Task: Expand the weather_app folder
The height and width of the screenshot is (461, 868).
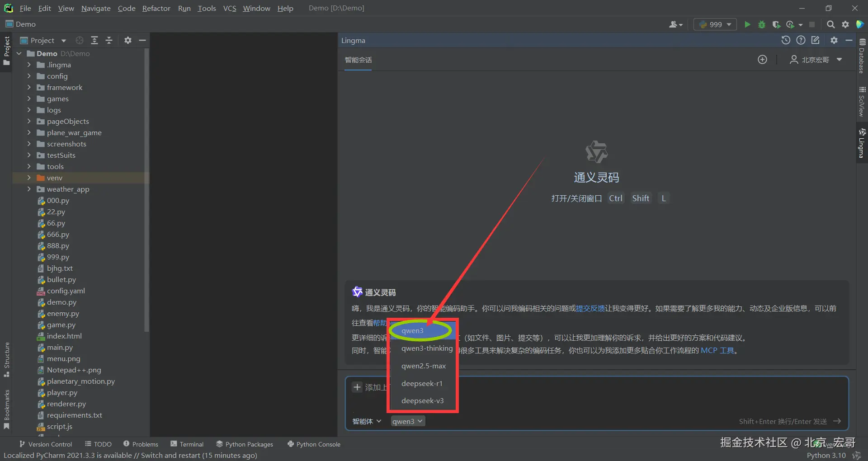Action: [29, 189]
